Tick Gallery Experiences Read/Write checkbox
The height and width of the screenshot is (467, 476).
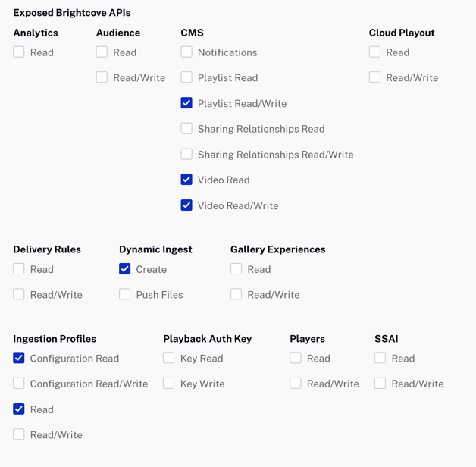click(236, 294)
